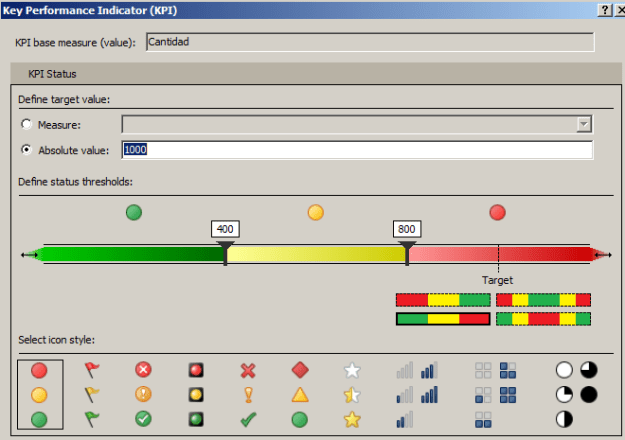Click the green check mark symbol

click(x=248, y=419)
